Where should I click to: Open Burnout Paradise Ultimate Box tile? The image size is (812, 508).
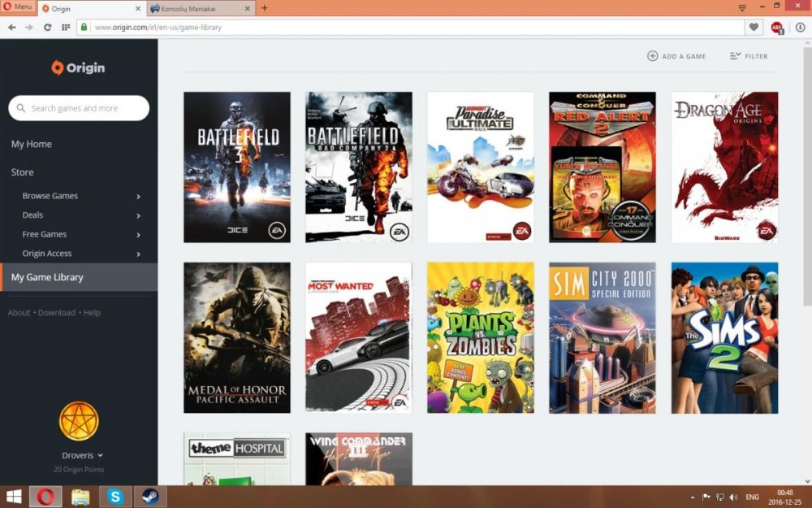(x=481, y=167)
